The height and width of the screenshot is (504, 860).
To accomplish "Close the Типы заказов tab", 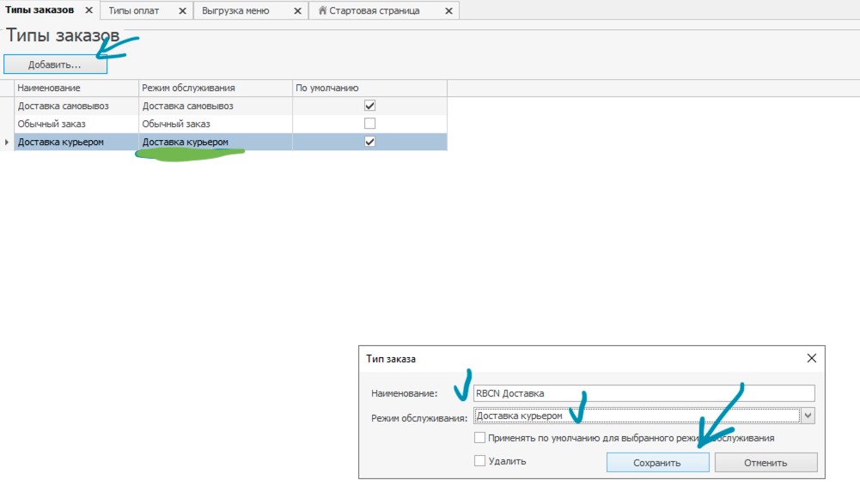I will pos(88,10).
